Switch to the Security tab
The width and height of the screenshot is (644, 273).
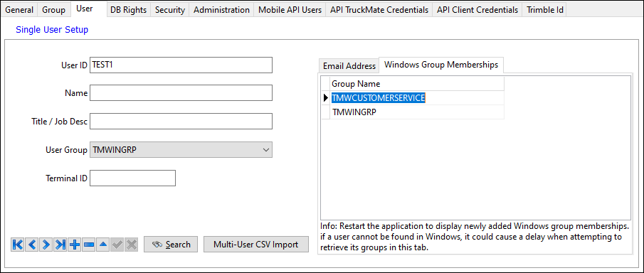170,10
